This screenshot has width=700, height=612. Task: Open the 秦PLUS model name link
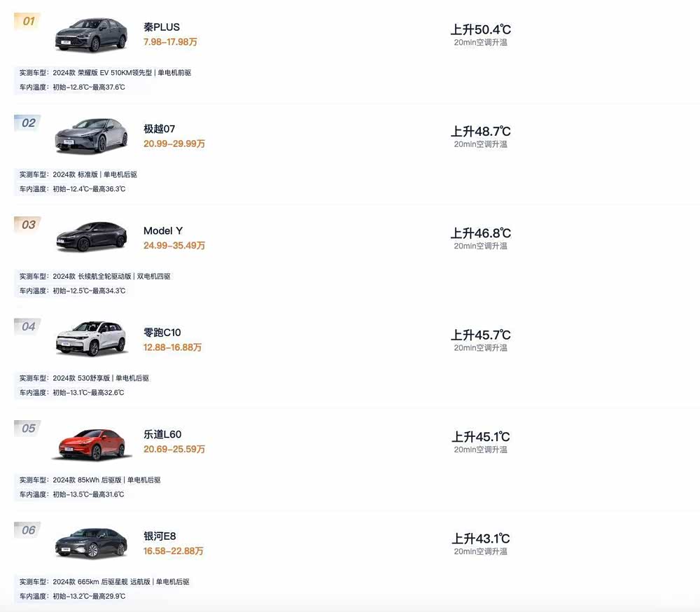coord(162,27)
